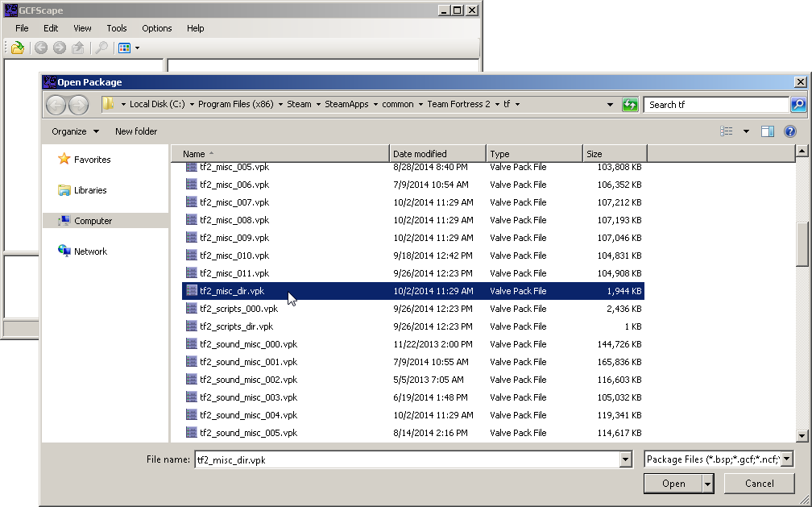Click the back arrow in Open Package dialog
812x507 pixels.
click(x=56, y=105)
